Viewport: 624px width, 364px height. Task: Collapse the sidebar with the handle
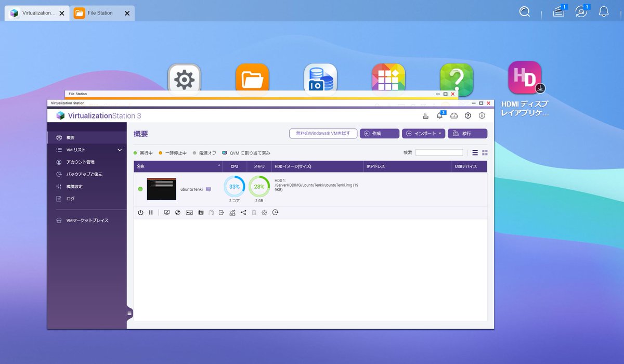click(x=129, y=313)
